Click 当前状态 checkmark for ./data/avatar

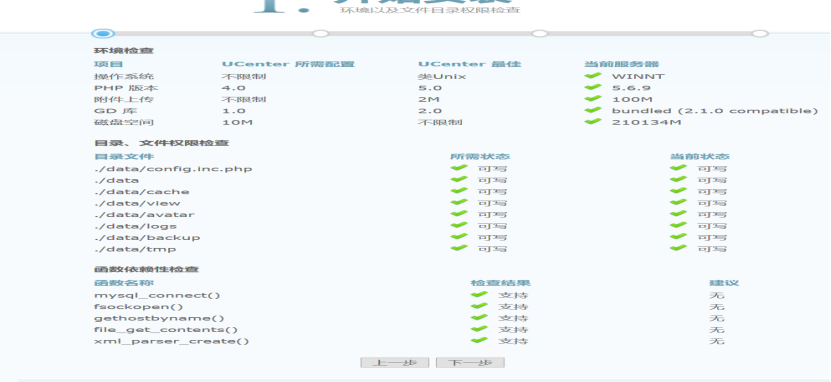[x=678, y=214]
